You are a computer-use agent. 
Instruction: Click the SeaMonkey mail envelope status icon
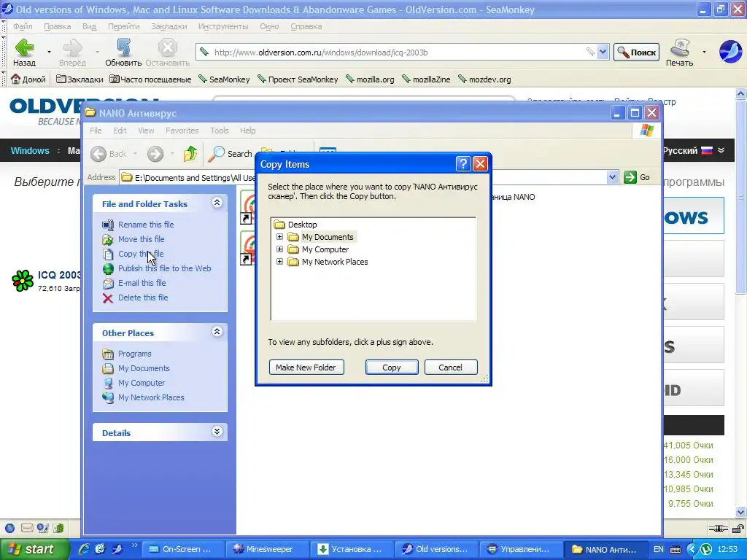[27, 528]
